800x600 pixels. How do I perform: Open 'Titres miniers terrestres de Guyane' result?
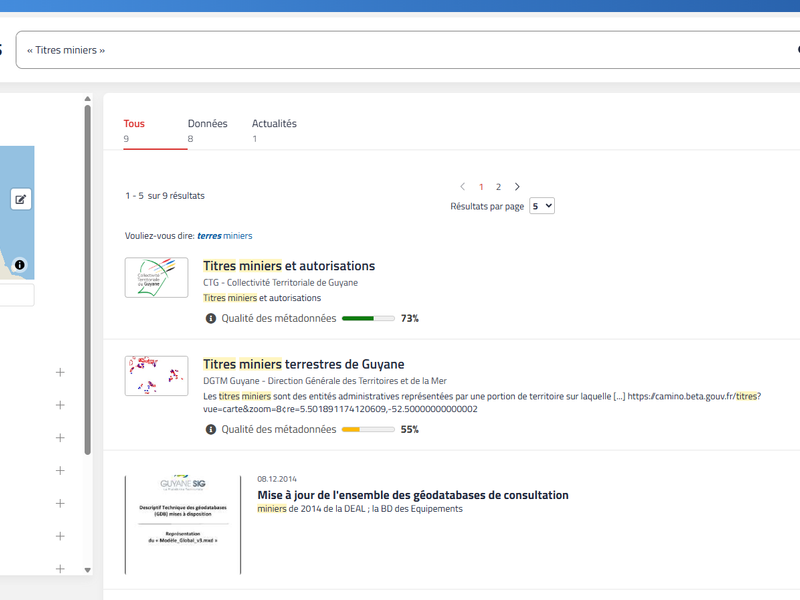303,364
